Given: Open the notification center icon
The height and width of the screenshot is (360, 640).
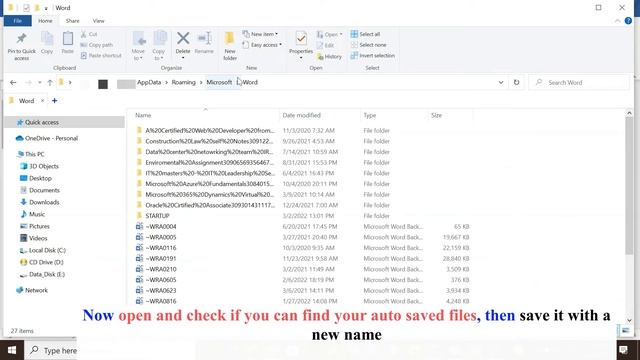Looking at the screenshot, I should coord(623,350).
